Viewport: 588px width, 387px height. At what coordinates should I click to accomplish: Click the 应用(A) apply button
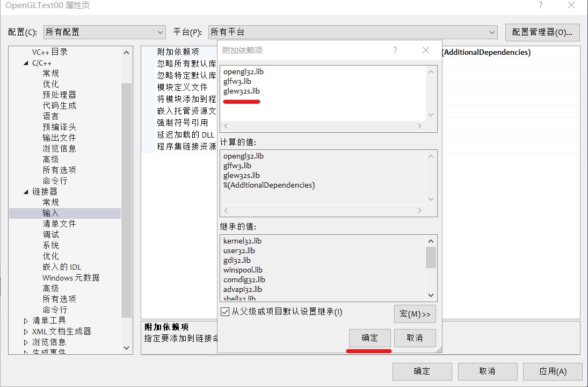(553, 371)
